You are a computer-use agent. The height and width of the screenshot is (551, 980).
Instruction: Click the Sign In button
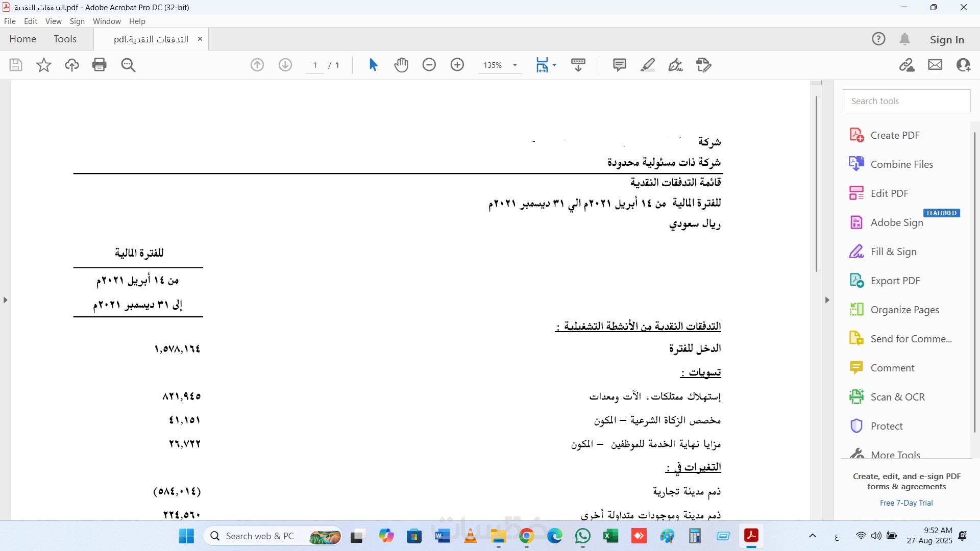tap(947, 40)
